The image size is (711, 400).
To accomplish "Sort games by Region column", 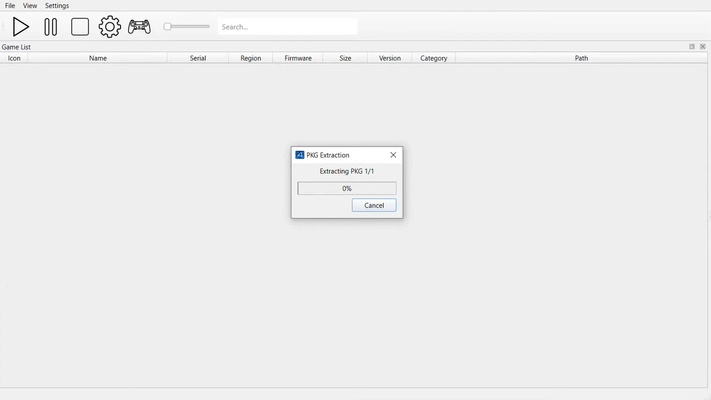I will click(251, 58).
